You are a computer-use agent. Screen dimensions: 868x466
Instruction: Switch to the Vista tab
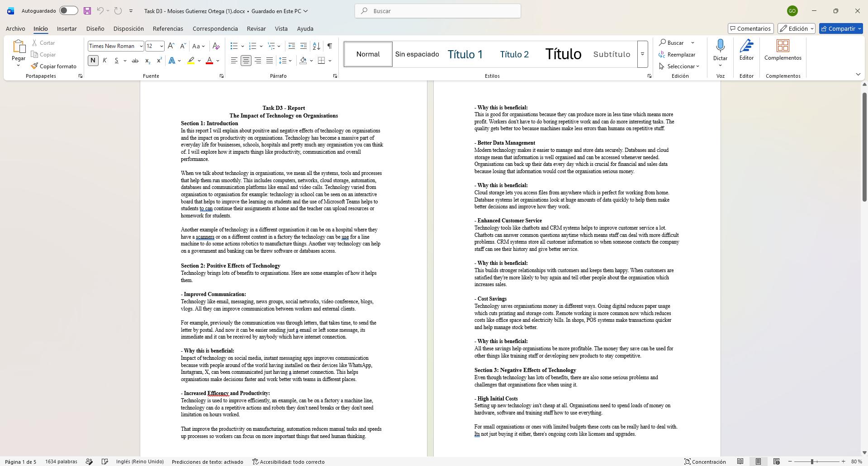(281, 28)
